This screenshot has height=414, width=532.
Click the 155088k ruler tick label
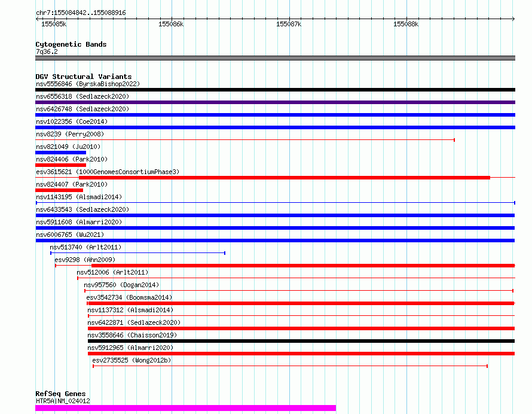tap(406, 24)
